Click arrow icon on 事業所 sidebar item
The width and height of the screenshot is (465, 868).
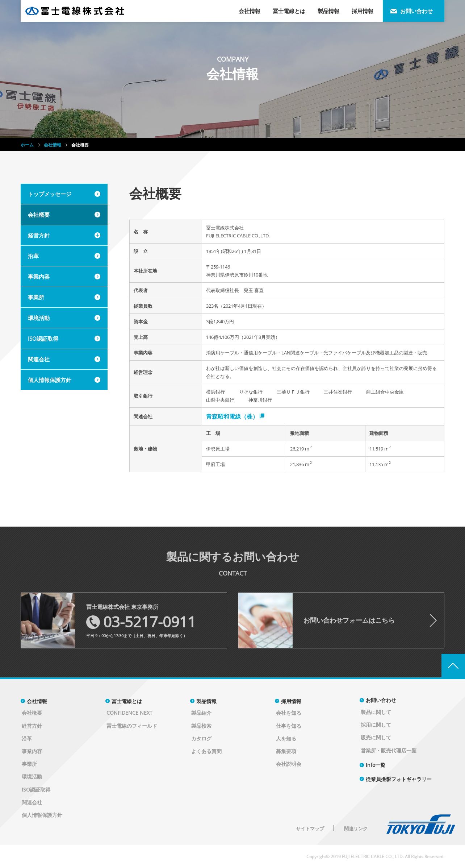click(x=97, y=297)
